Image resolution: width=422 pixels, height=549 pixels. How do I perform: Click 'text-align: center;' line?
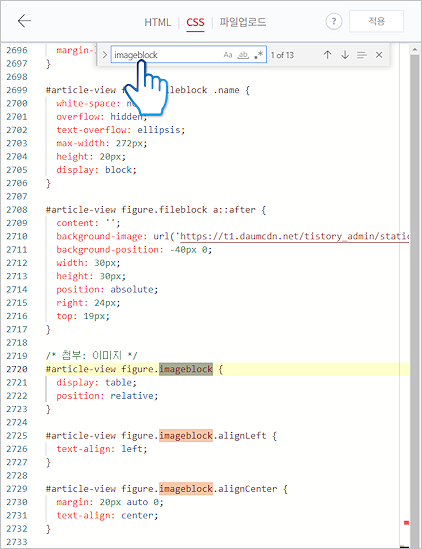pyautogui.click(x=107, y=516)
